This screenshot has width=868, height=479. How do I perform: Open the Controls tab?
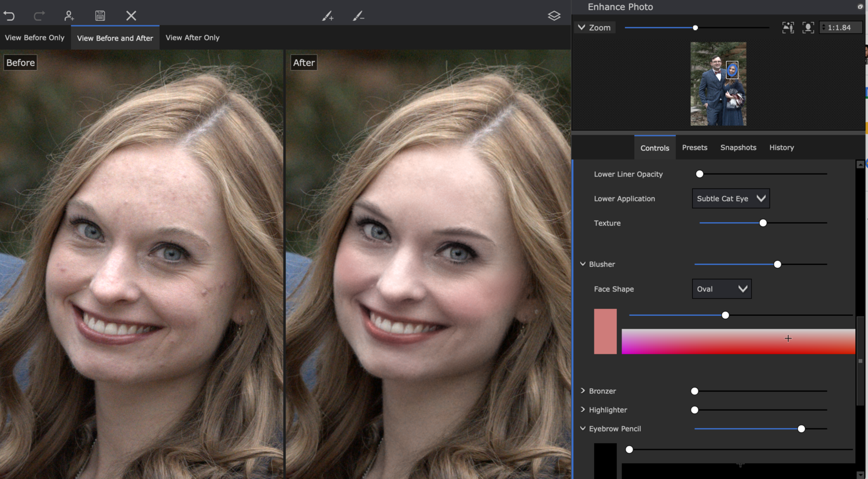(x=655, y=148)
